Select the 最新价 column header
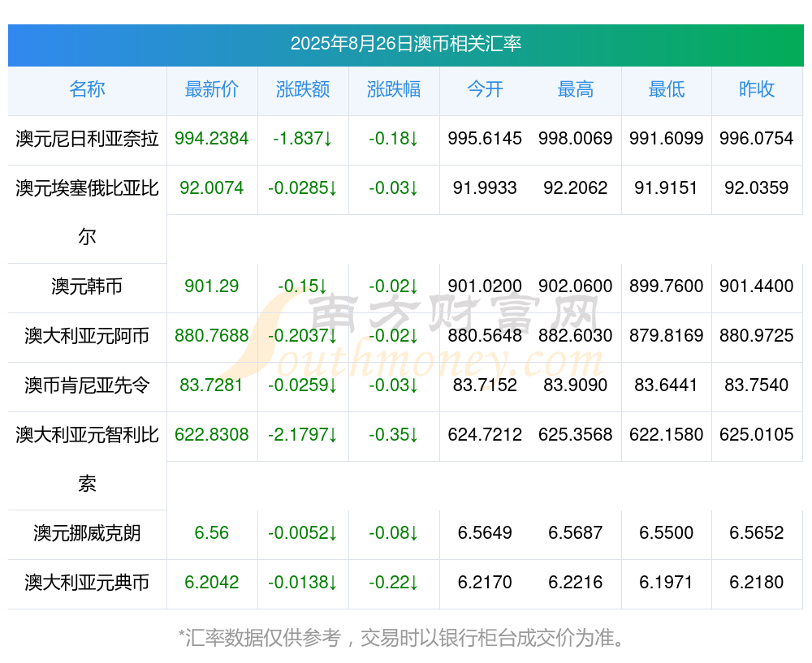 pos(212,89)
